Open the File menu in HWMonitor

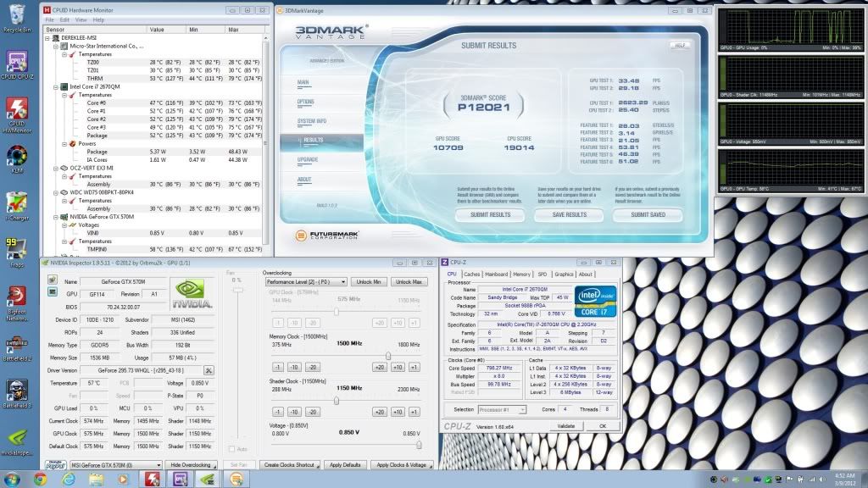(50, 20)
